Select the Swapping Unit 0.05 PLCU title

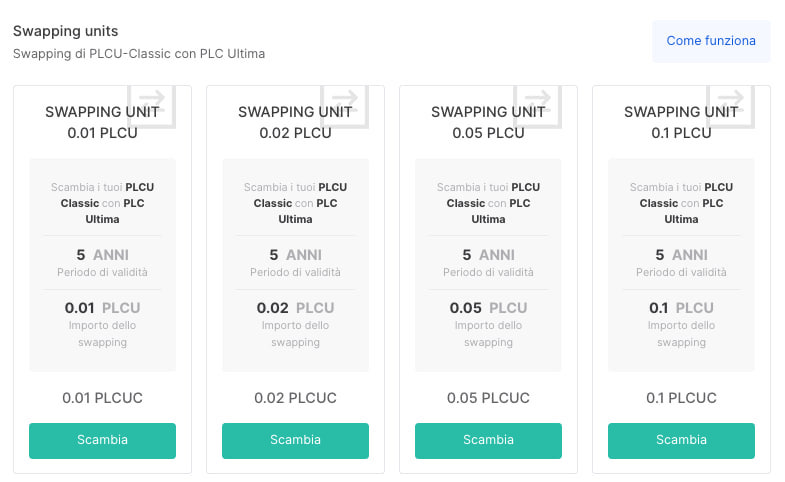[x=488, y=122]
